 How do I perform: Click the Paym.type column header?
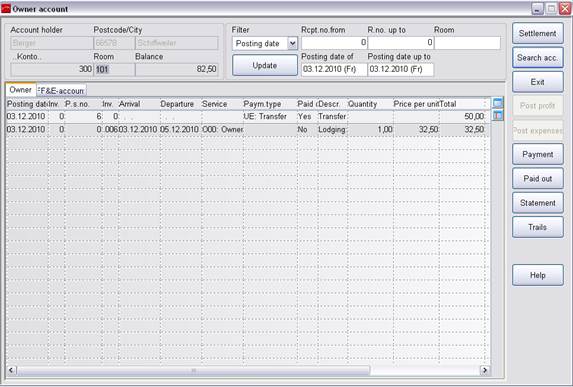coord(270,104)
